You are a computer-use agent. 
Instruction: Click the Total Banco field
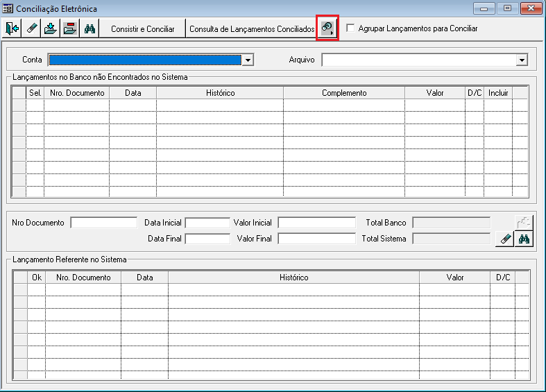pos(451,223)
